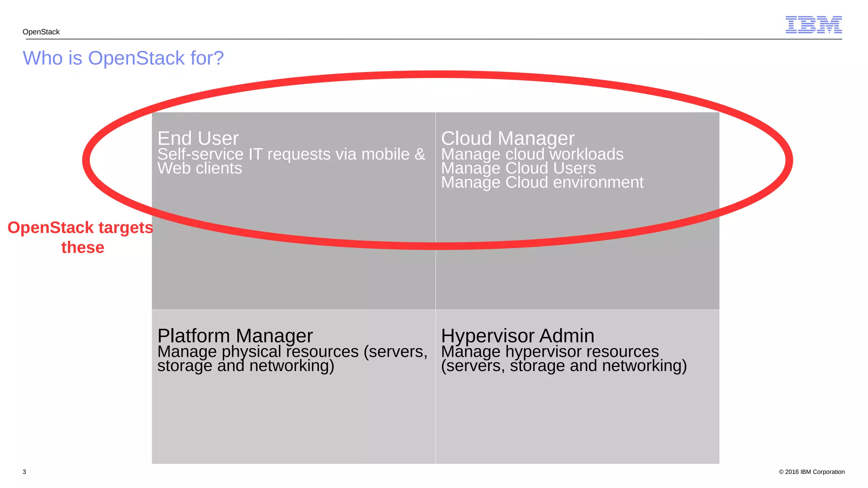Select the 'Platform Manager' heading
The image size is (868, 488).
[235, 335]
